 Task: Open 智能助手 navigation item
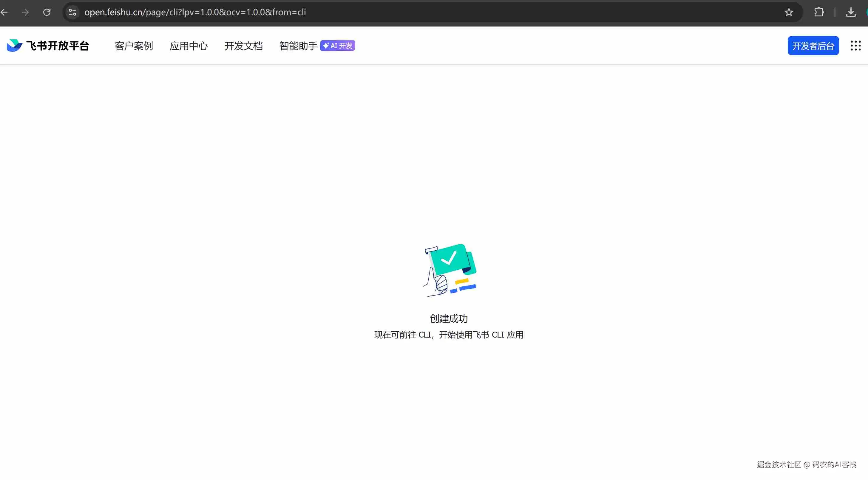pos(298,46)
